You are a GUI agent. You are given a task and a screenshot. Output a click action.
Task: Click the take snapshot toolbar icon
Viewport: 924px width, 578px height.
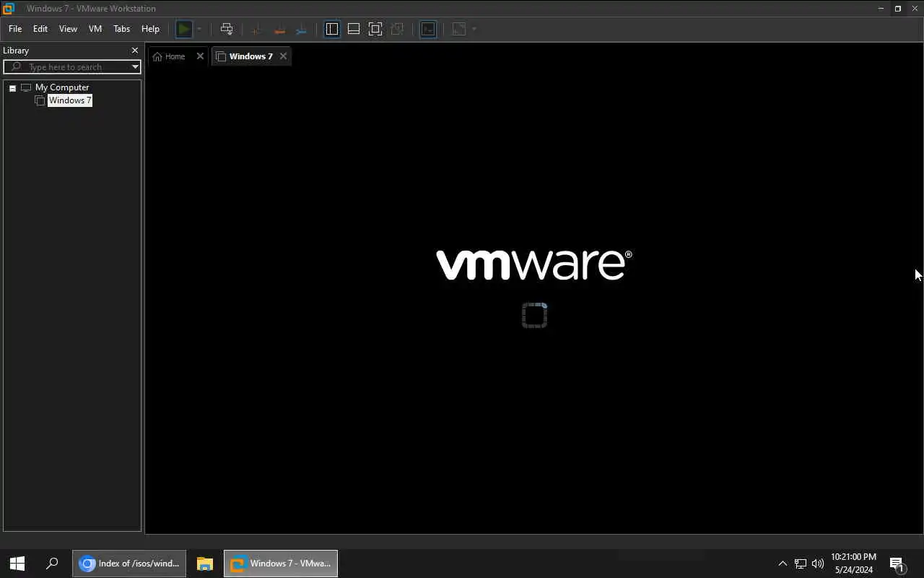tap(256, 29)
